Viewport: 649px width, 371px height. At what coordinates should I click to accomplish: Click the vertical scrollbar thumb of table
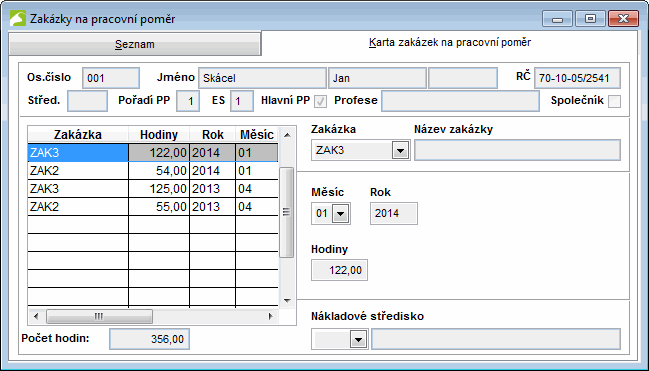[286, 212]
